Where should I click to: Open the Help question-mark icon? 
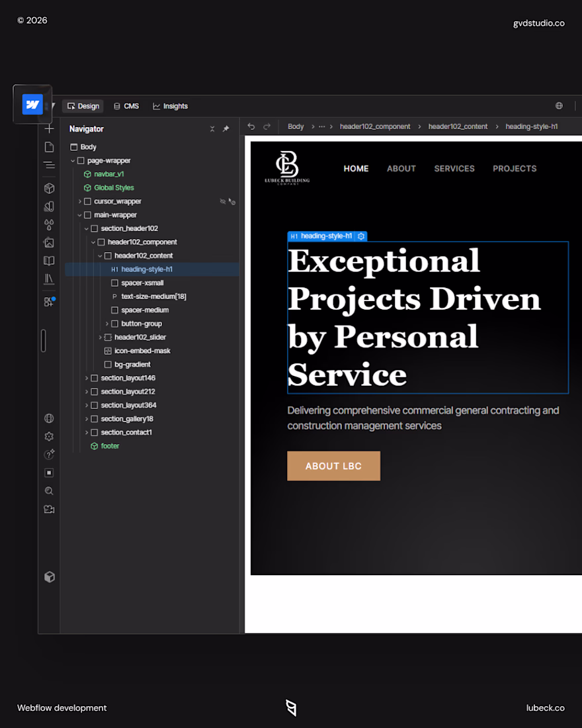click(49, 455)
